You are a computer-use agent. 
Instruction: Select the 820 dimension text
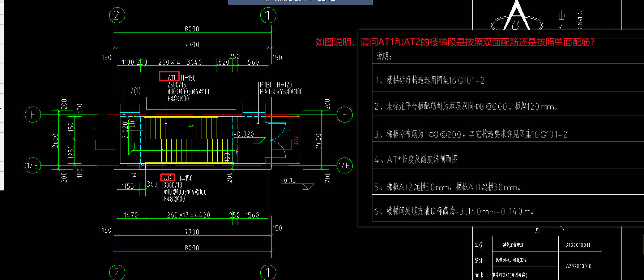[x=223, y=62]
